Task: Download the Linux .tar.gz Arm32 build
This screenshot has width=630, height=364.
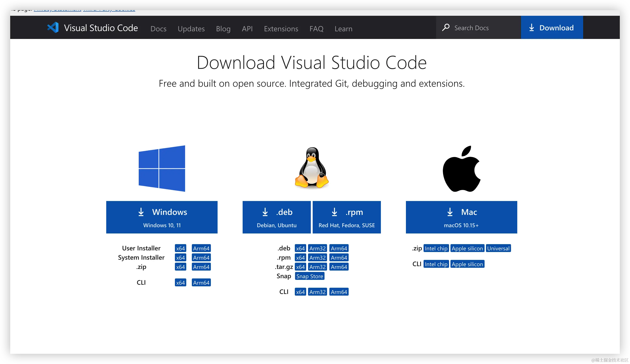Action: tap(317, 267)
